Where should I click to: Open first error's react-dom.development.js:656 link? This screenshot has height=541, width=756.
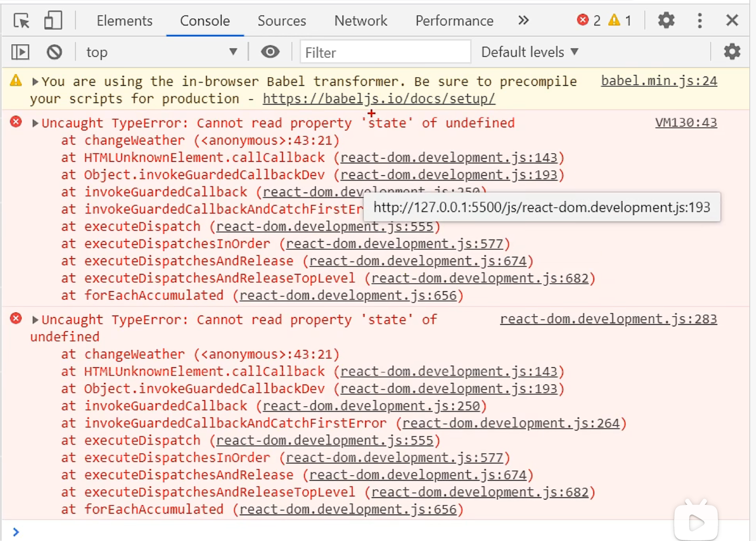pos(348,296)
